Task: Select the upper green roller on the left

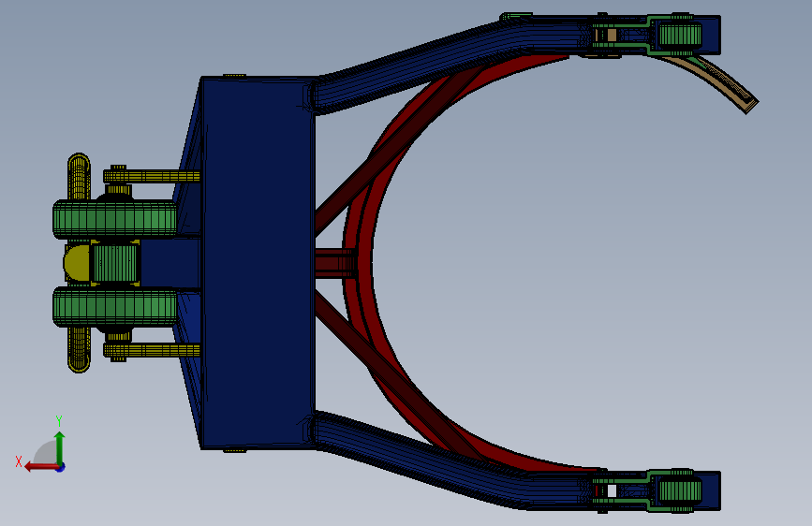Action: point(115,219)
